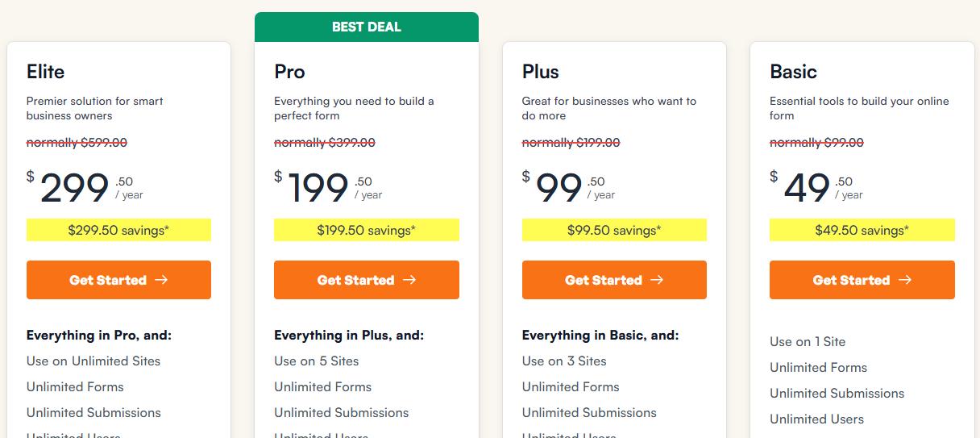
Task: Click the yellow $199.50 savings highlight
Action: point(367,230)
